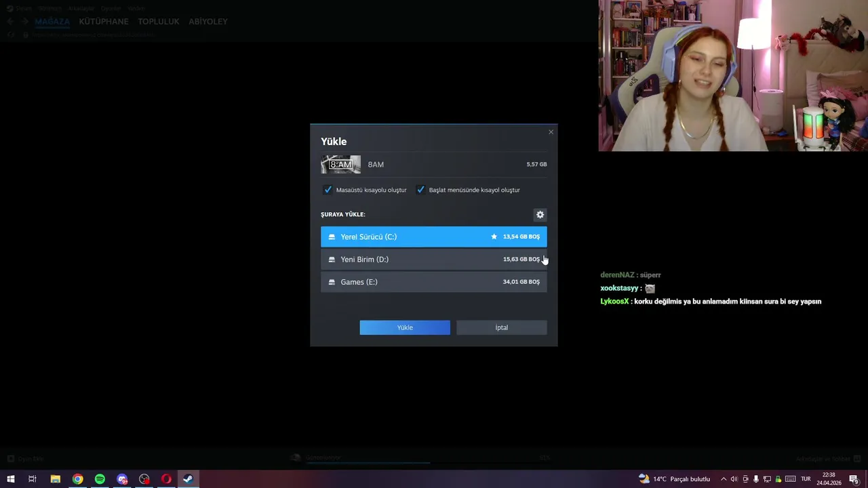Open the clock showing 22:38

coord(829,479)
